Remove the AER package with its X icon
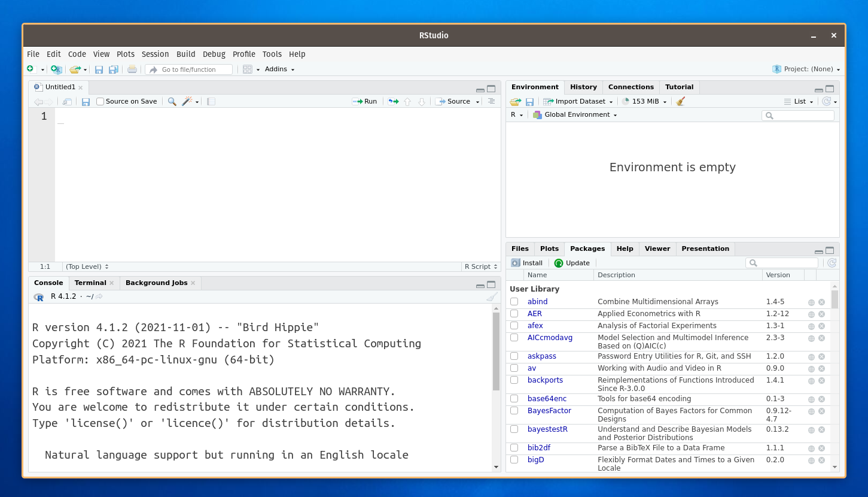Image resolution: width=868 pixels, height=497 pixels. click(821, 314)
